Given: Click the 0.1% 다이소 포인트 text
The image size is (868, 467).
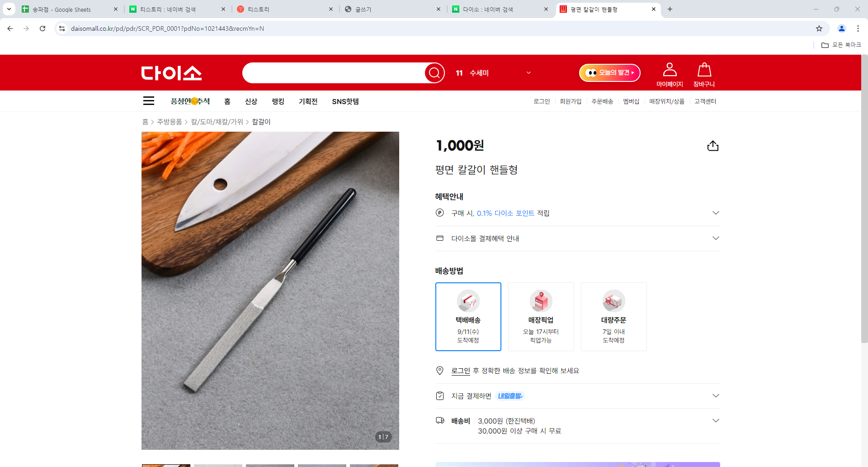Looking at the screenshot, I should tap(505, 213).
